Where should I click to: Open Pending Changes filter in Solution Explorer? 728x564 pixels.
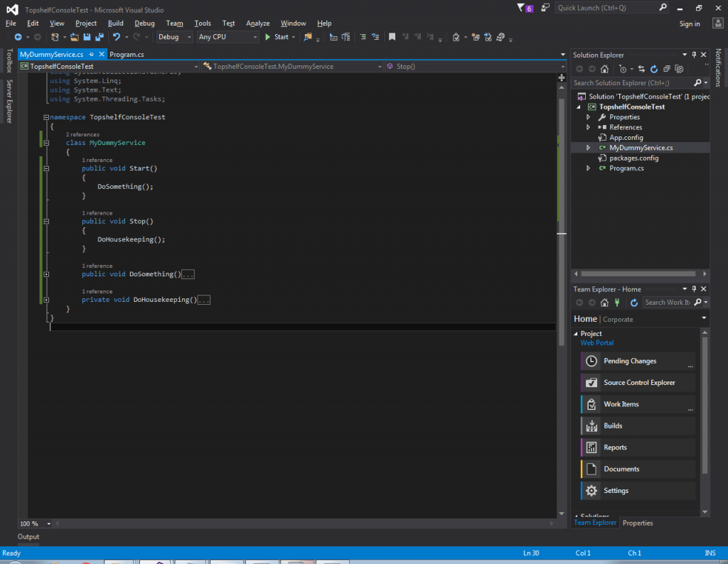click(623, 69)
